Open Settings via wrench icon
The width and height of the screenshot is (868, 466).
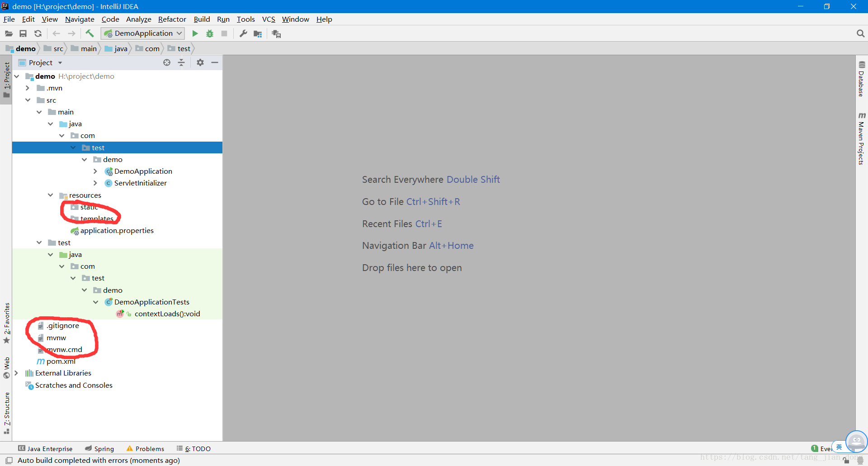[243, 33]
